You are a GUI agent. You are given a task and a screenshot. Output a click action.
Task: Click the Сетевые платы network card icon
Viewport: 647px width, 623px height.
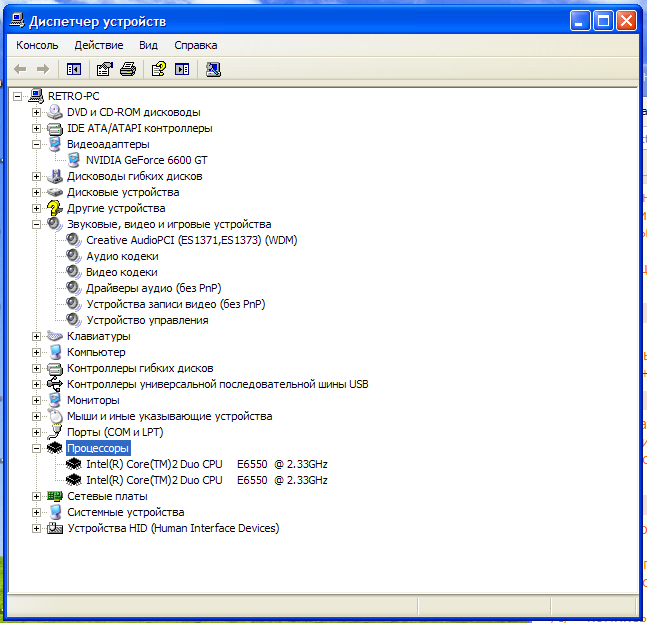coord(54,496)
